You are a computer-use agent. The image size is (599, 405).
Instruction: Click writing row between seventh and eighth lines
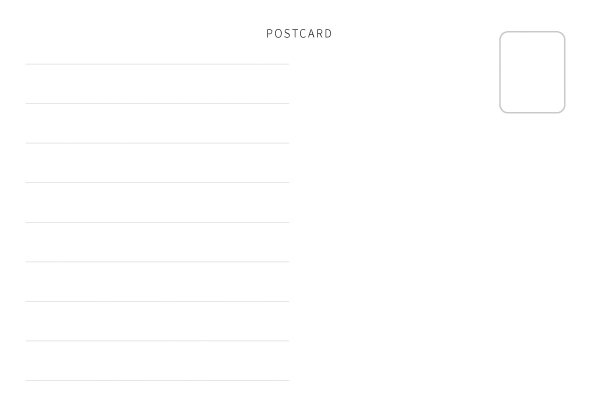157,321
